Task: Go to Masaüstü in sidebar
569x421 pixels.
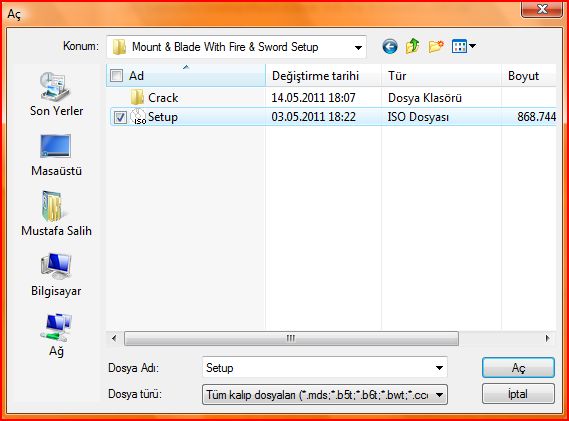Action: coord(57,155)
